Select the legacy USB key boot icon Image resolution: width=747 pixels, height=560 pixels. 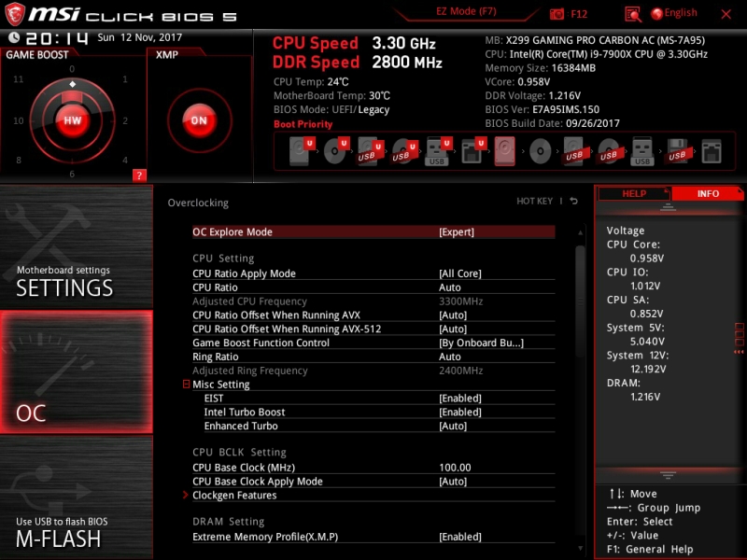pos(642,151)
